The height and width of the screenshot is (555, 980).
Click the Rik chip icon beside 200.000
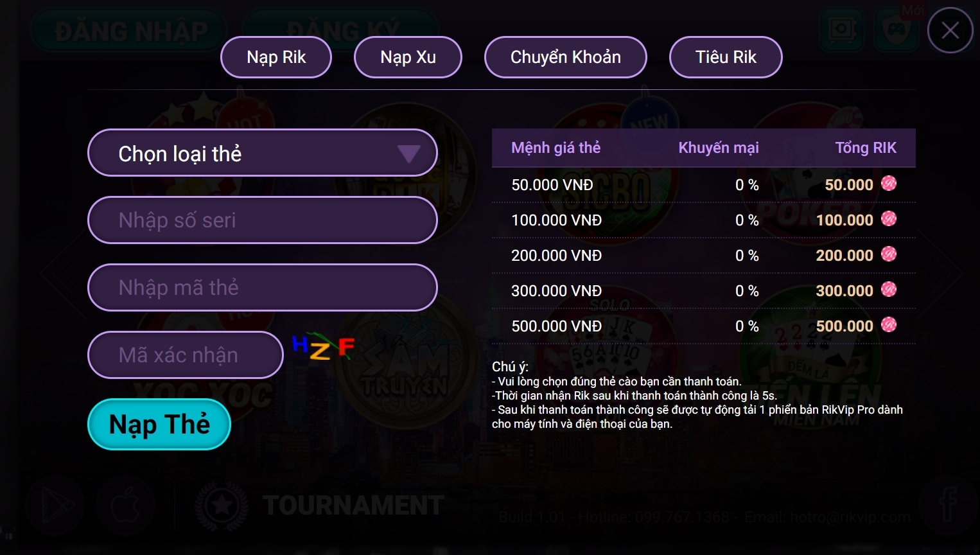(889, 254)
